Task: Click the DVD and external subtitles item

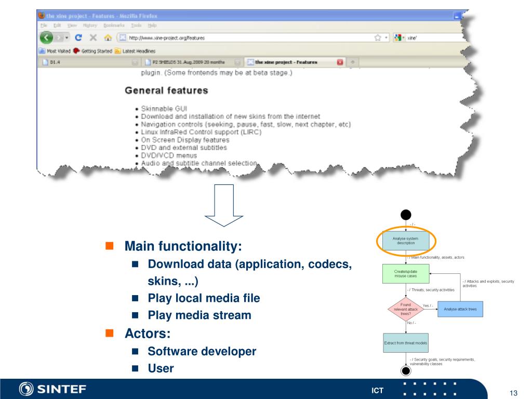Action: tap(184, 148)
